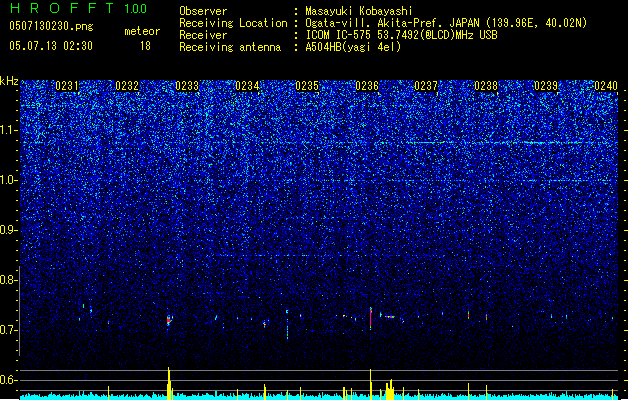
Task: Click the 0236 time marker
Action: (367, 86)
